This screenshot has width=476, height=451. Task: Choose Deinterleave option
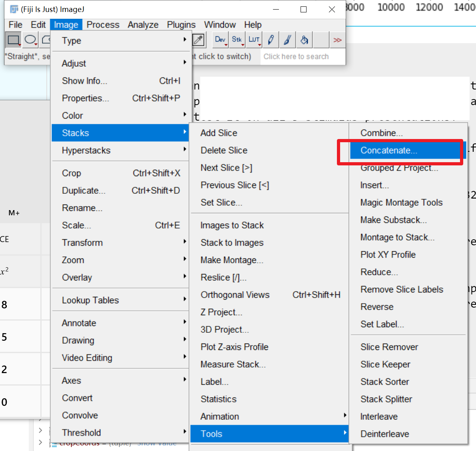pyautogui.click(x=408, y=434)
